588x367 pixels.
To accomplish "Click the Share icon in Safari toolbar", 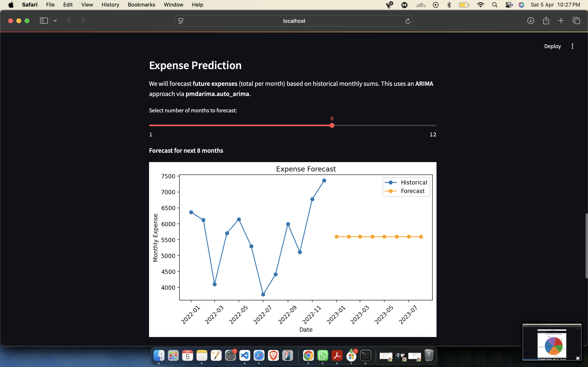I will [546, 21].
